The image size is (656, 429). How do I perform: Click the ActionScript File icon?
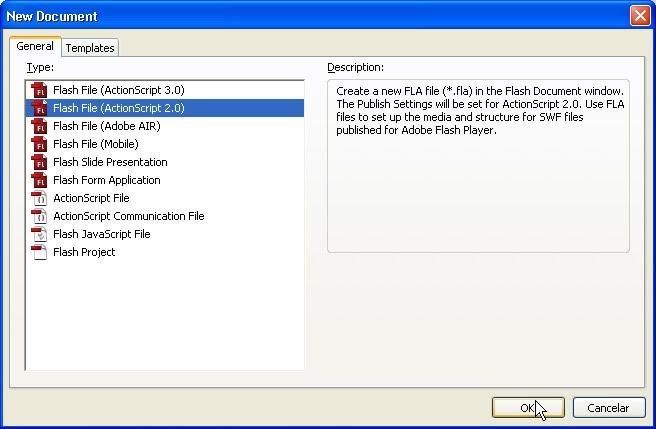point(39,198)
